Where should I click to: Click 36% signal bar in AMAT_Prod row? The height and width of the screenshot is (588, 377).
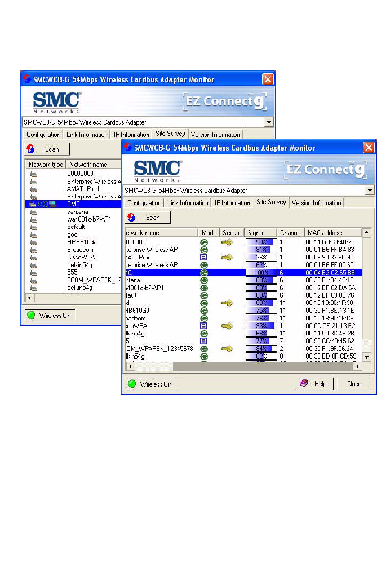(261, 257)
